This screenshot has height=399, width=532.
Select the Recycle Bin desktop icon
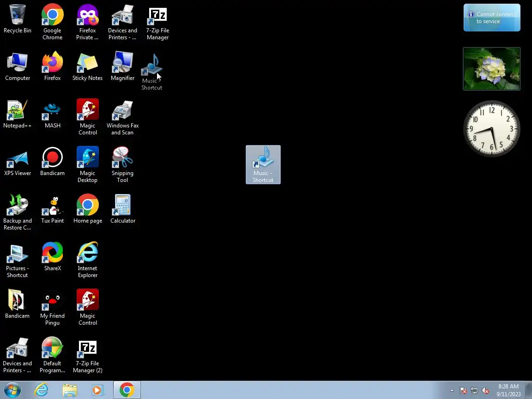17,19
